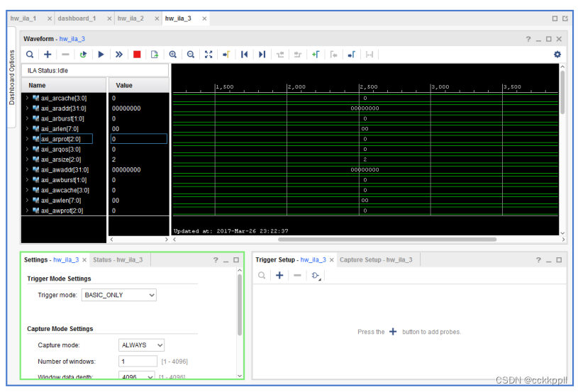578x392 pixels.
Task: Click the red Stop Trigger icon
Action: coord(137,55)
